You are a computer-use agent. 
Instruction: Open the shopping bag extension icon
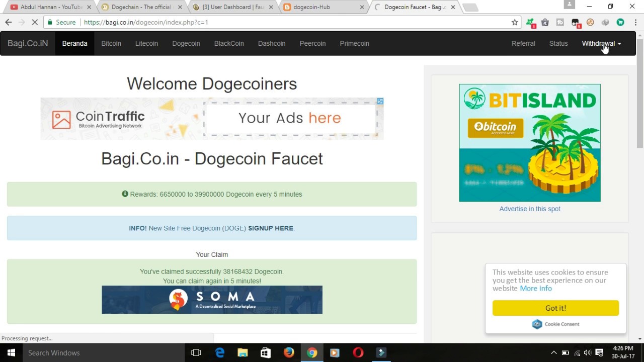click(x=545, y=22)
